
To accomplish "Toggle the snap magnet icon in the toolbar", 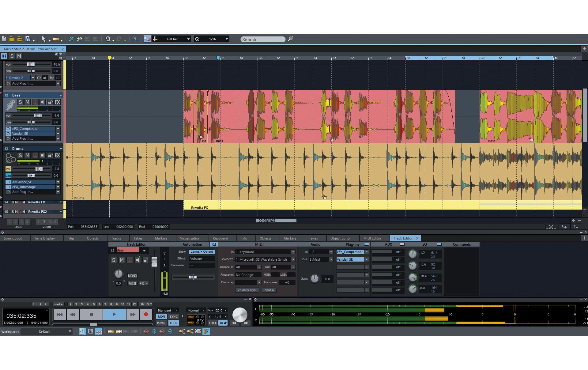I will (147, 39).
